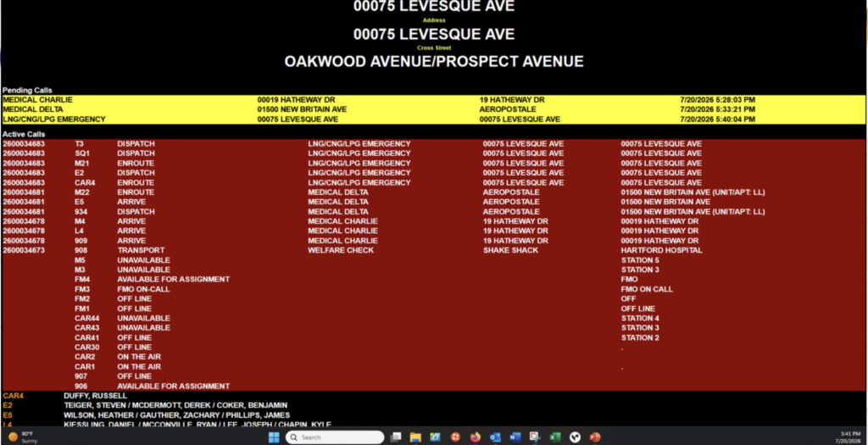
Task: Launch Firefox from the taskbar
Action: click(475, 437)
